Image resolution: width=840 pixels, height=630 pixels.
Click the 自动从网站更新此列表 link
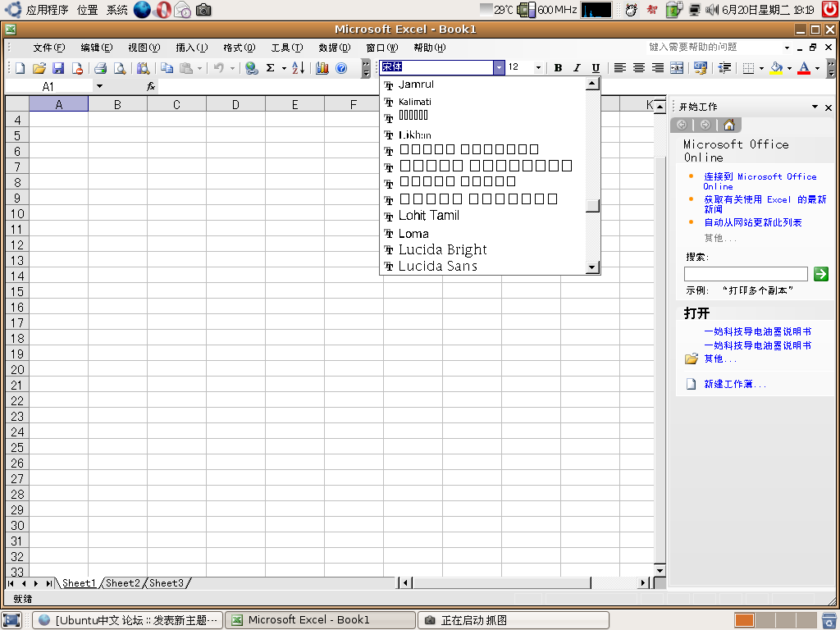(x=753, y=222)
